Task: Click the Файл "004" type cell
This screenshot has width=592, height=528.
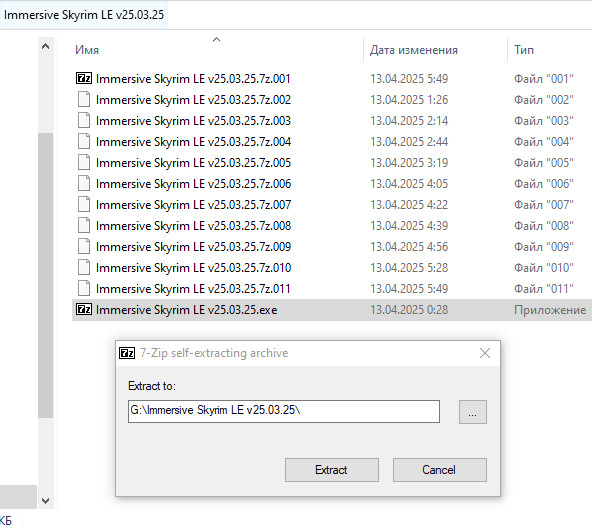Action: click(x=544, y=142)
